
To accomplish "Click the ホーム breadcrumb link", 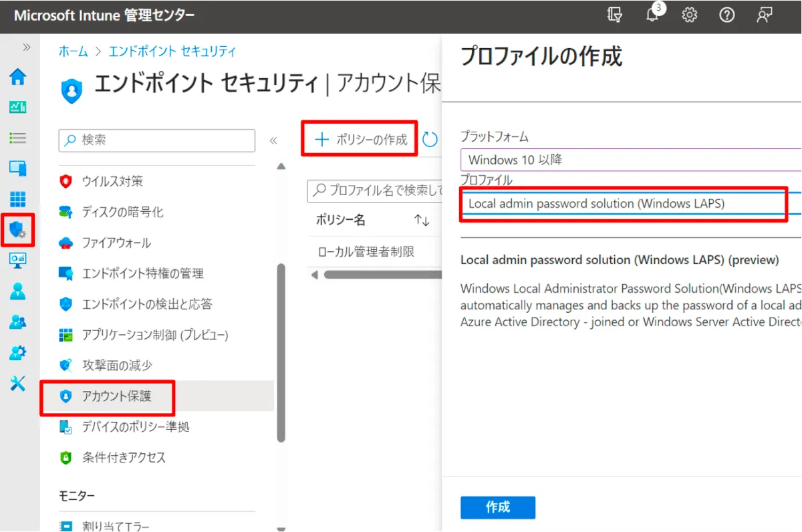I will tap(73, 51).
